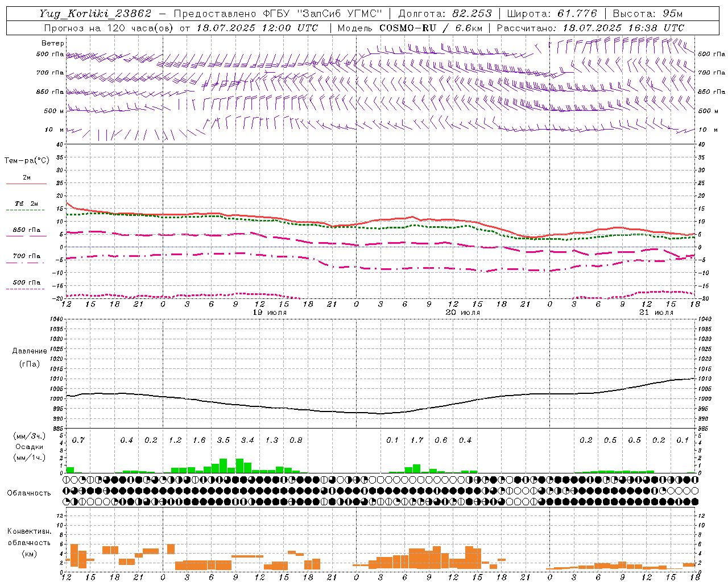Click the 700 гПа dash-dot legend sample in the temperature panel
Image resolution: width=728 pixels, height=582 pixels.
pyautogui.click(x=26, y=263)
